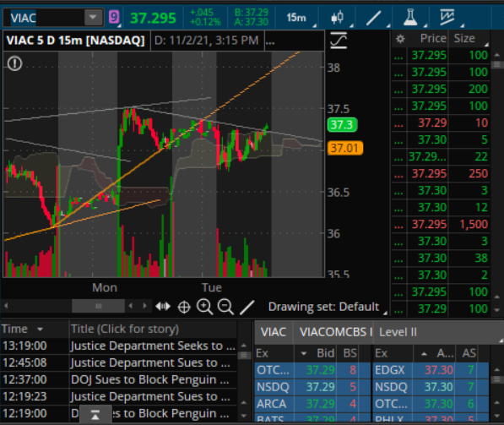This screenshot has width=504, height=425.
Task: Click the last price 37.295 display
Action: 153,18
